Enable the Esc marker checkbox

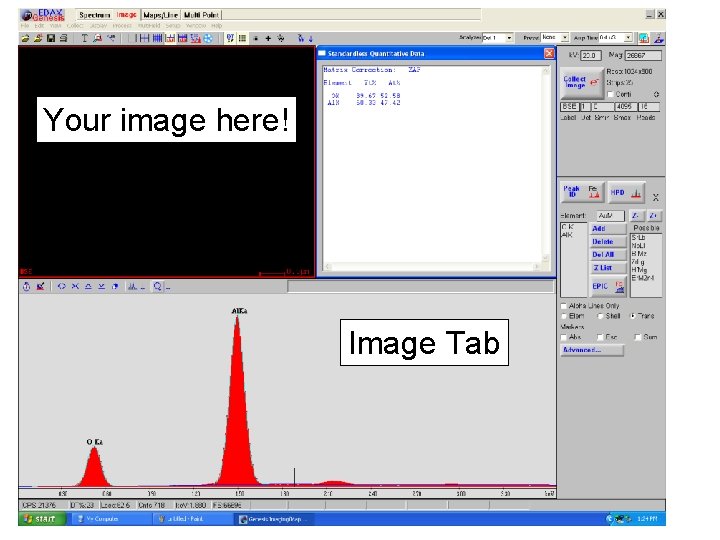coord(600,338)
